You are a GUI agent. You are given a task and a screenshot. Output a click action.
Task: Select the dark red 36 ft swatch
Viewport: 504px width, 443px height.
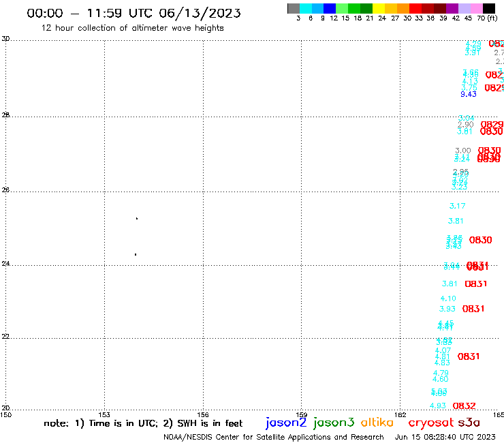click(428, 8)
